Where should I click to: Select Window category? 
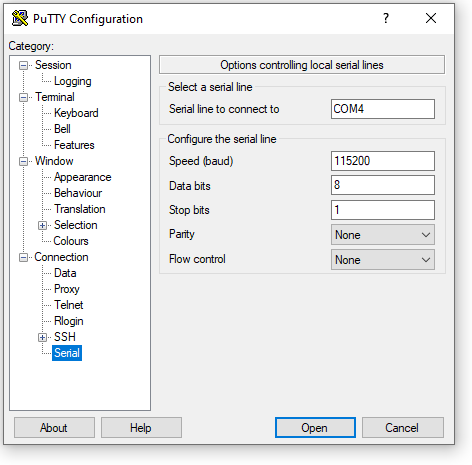click(x=54, y=161)
